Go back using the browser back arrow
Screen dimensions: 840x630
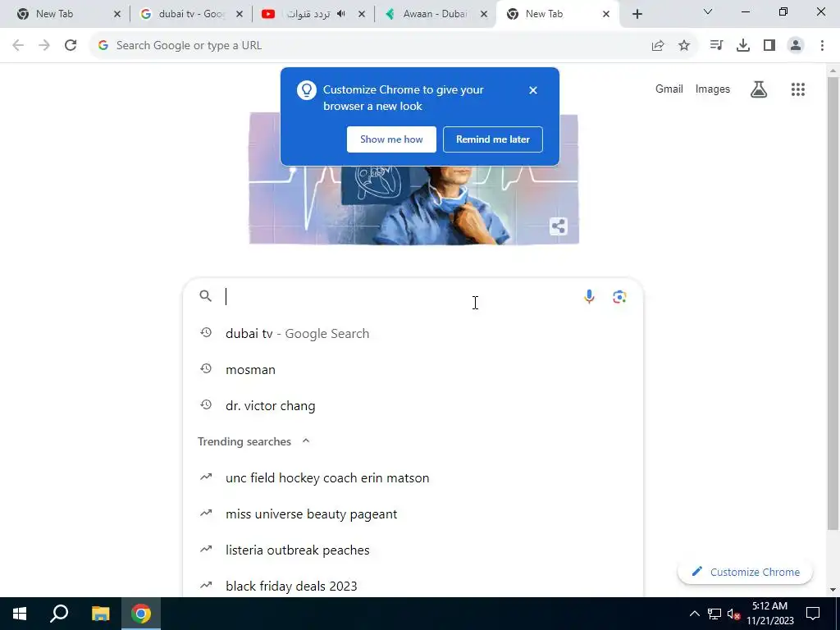tap(18, 46)
